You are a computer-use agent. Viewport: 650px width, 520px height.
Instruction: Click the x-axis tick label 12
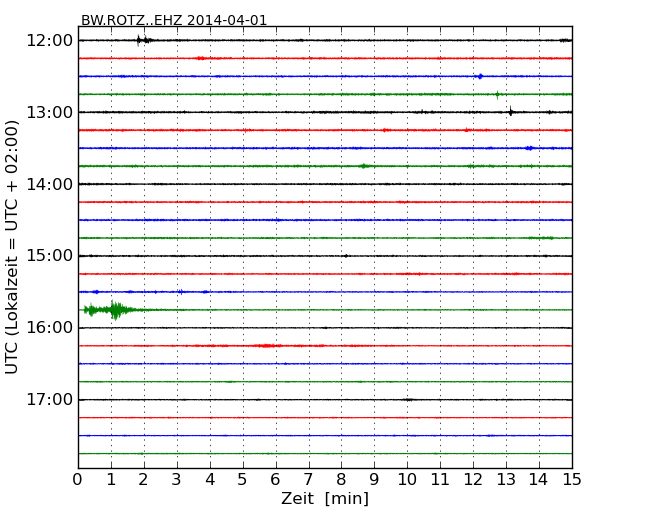click(473, 480)
